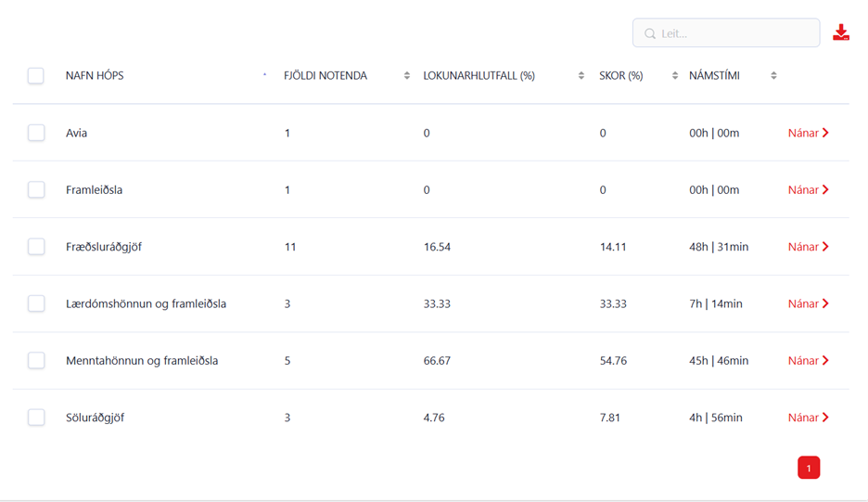
Task: Expand Nánar for Menntahönnun og framleiðsla
Action: (809, 361)
